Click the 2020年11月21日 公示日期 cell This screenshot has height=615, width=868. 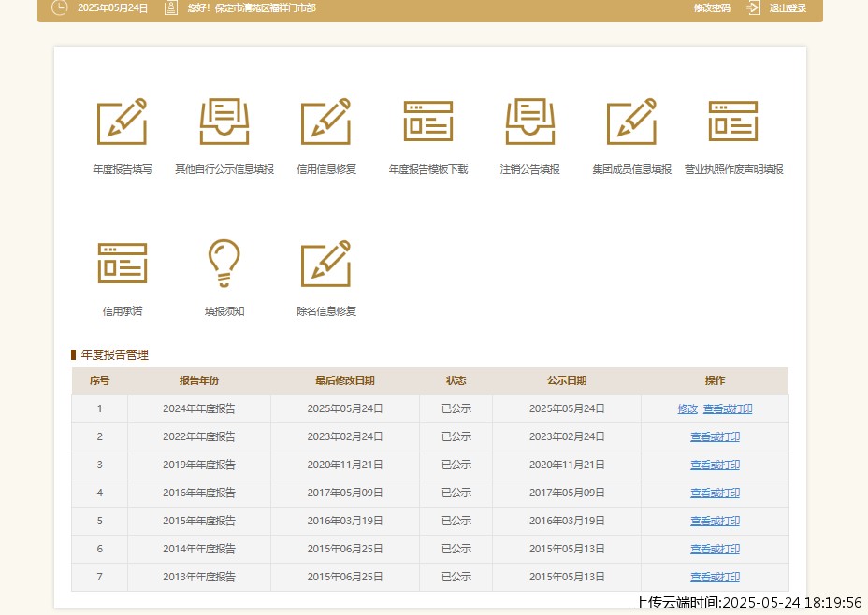(x=566, y=465)
